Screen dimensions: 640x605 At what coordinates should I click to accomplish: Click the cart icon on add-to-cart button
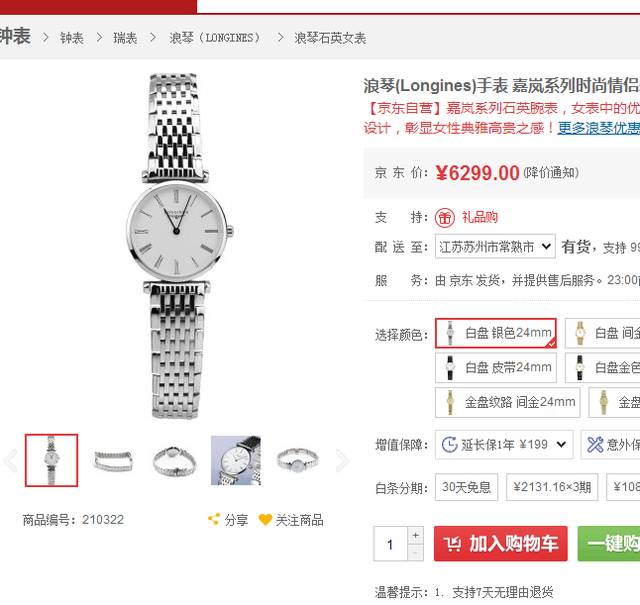pyautogui.click(x=453, y=544)
